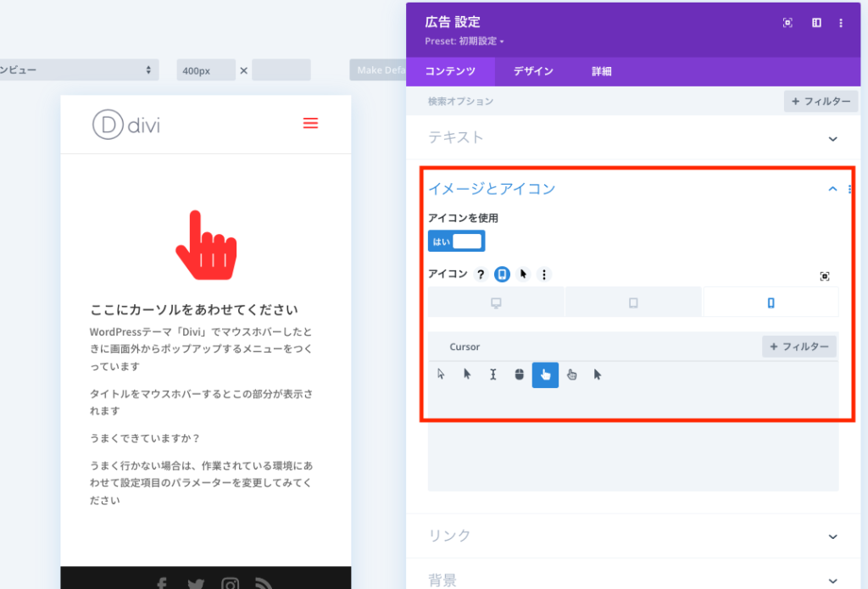Open the Preset 初期設定 dropdown
The image size is (868, 589).
460,40
